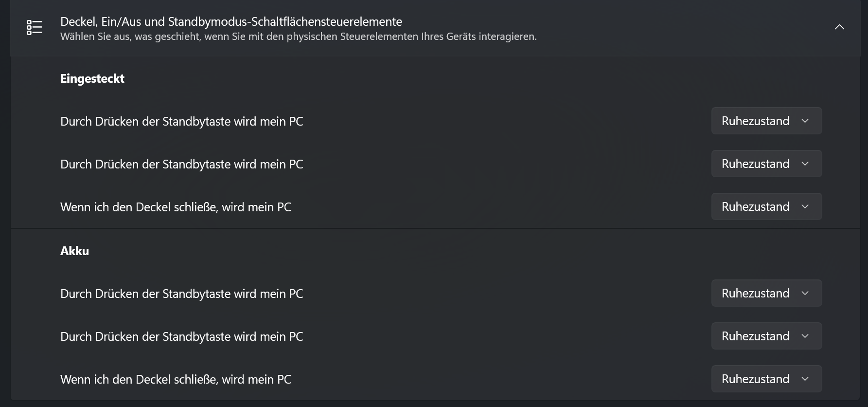Click the 'Wählen Sie aus, was geschieht' description
868x407 pixels.
tap(298, 37)
